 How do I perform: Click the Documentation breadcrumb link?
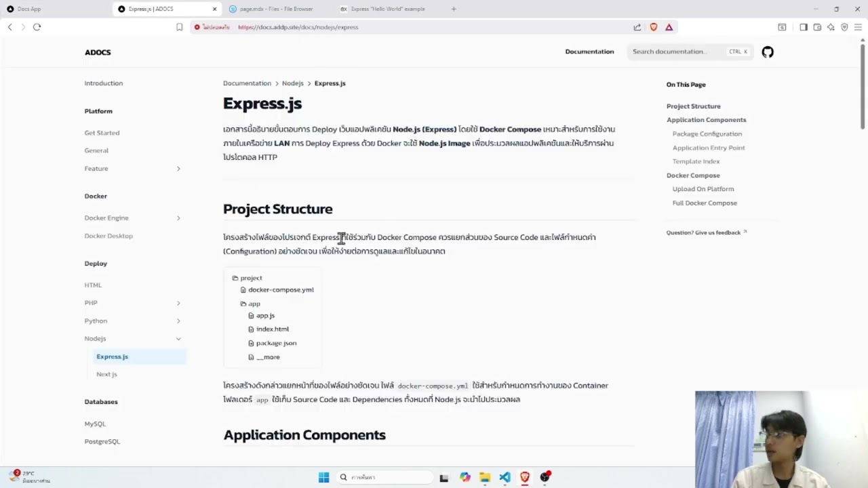pyautogui.click(x=247, y=83)
